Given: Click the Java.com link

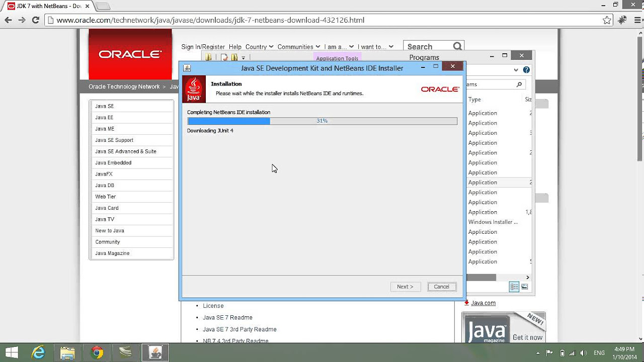Looking at the screenshot, I should [483, 303].
